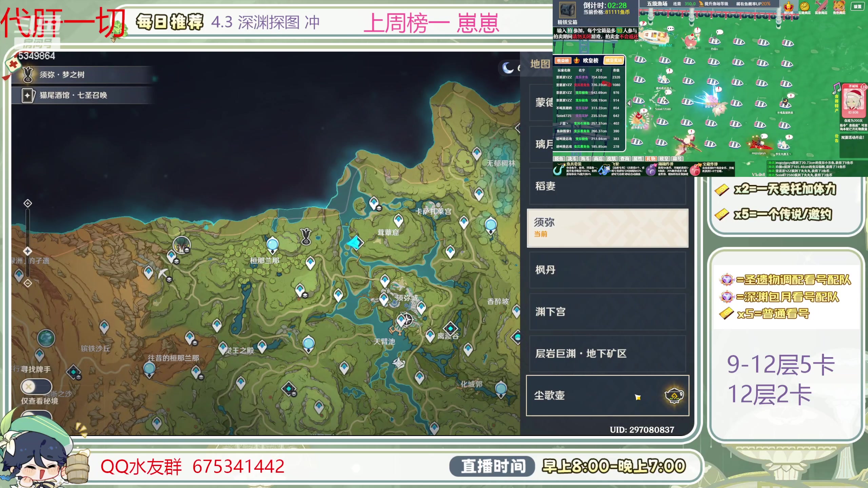The image size is (868, 488).
Task: Open the 角色商店 tiger shop icon
Action: (840, 7)
